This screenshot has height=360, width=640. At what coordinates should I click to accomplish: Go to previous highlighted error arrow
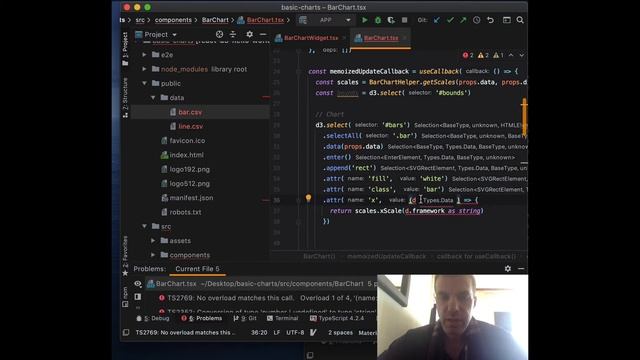point(511,55)
